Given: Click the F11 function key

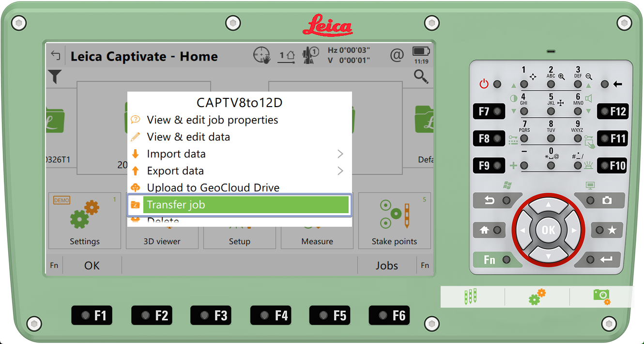Looking at the screenshot, I should point(613,139).
